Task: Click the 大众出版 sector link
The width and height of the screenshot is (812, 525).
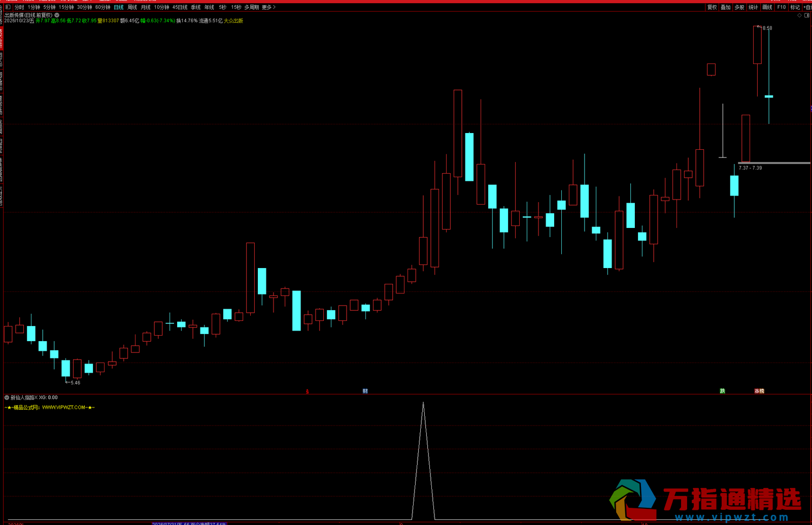Action: pos(233,21)
